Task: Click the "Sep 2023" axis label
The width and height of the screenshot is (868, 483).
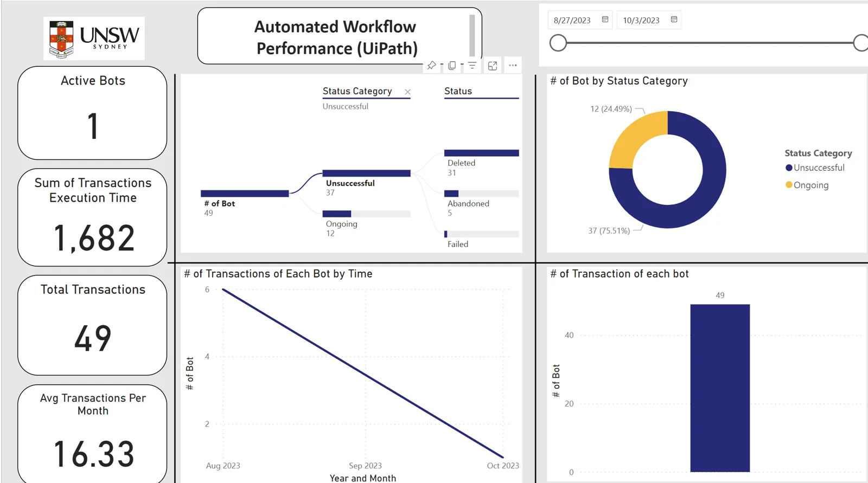Action: pos(365,466)
